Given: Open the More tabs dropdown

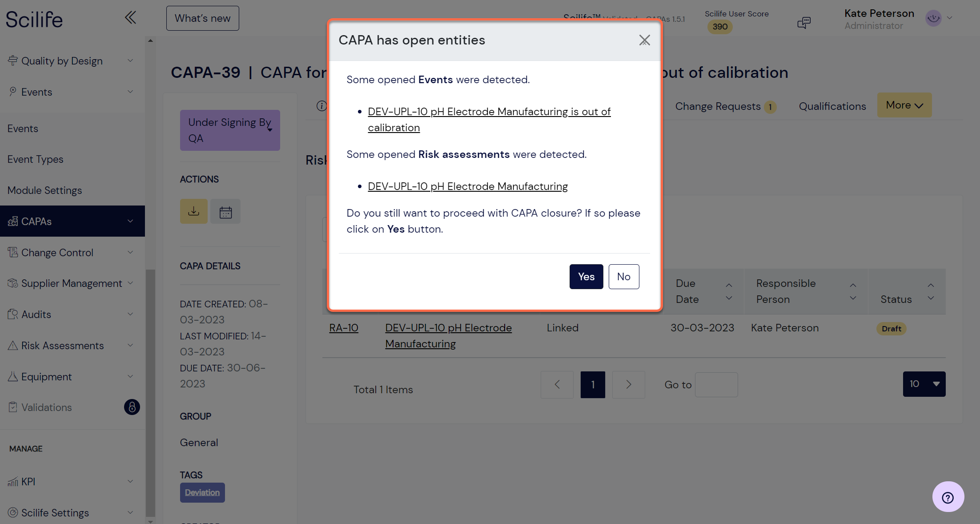Looking at the screenshot, I should point(904,105).
